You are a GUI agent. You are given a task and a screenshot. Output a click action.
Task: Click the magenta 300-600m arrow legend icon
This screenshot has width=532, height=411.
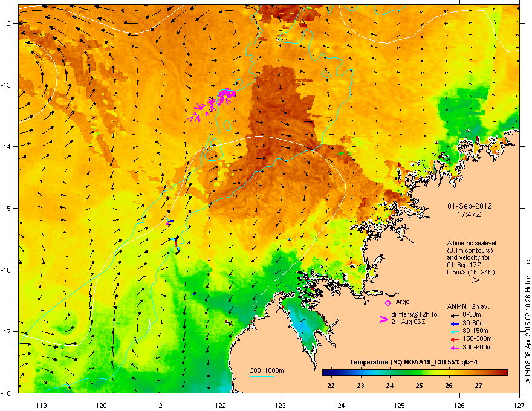point(455,348)
